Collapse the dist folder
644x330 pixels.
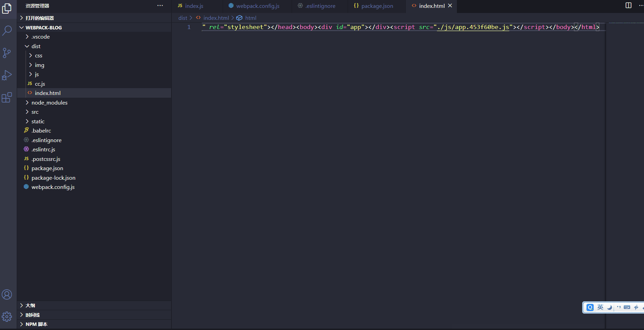coord(36,46)
